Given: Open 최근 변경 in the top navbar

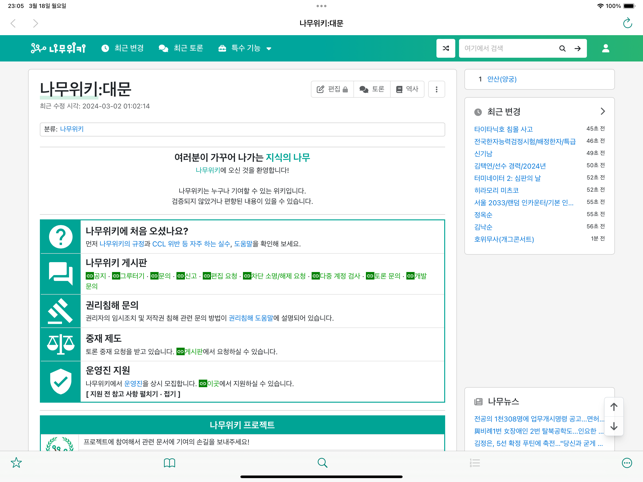Looking at the screenshot, I should 122,48.
